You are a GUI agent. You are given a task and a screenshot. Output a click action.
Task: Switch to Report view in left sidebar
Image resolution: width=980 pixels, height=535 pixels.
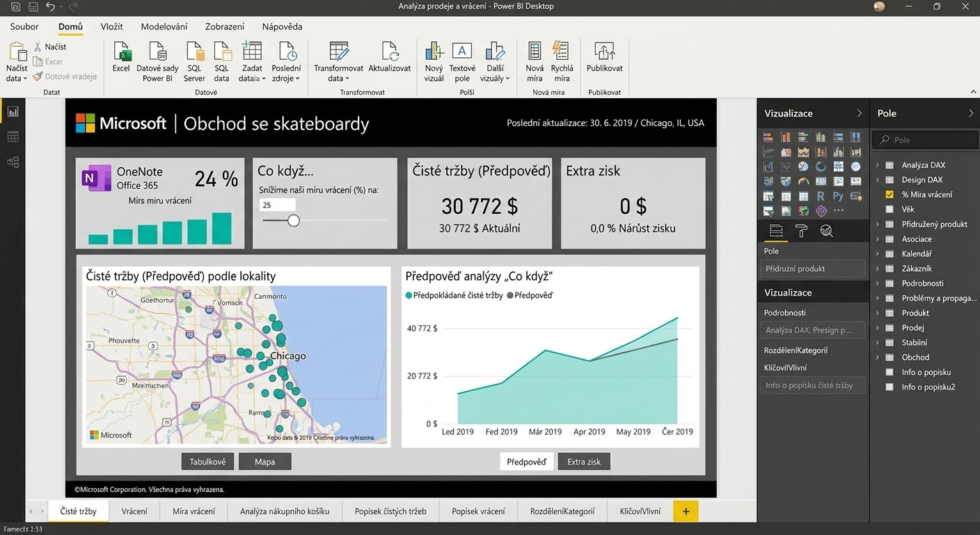tap(13, 111)
